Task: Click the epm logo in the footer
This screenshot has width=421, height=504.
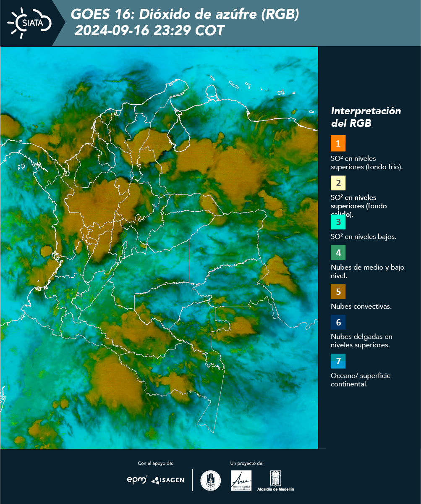Action: (137, 480)
